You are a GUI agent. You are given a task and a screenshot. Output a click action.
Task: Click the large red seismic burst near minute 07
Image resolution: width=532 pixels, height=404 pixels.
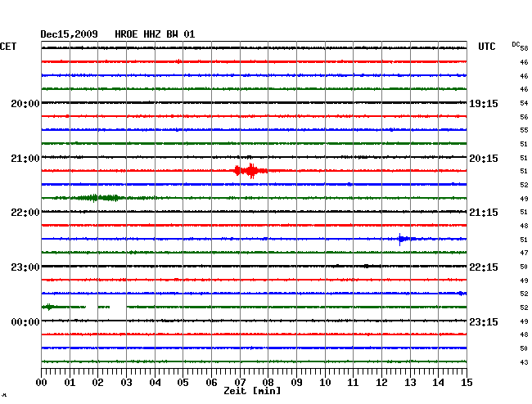point(250,171)
